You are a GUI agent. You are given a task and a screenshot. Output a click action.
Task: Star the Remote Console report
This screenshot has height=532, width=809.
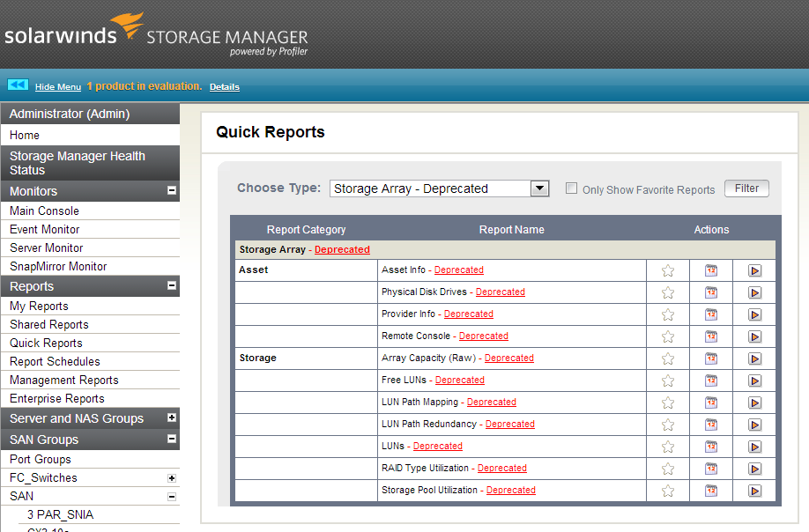point(668,336)
